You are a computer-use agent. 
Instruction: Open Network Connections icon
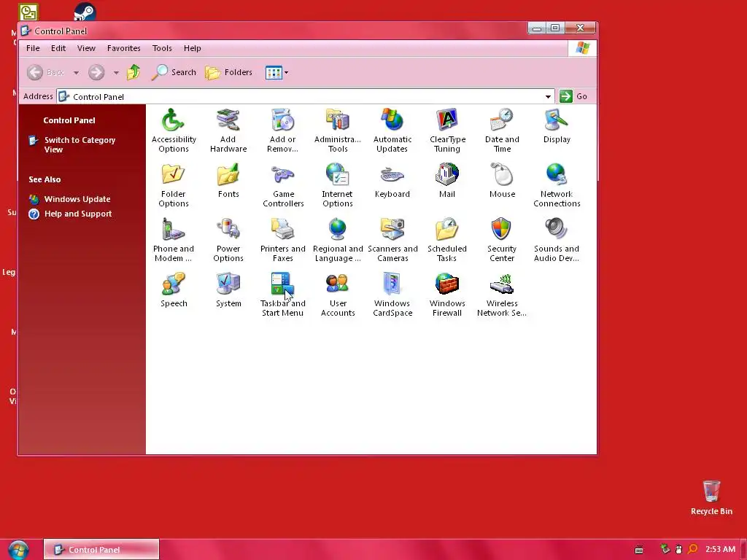[x=557, y=184]
